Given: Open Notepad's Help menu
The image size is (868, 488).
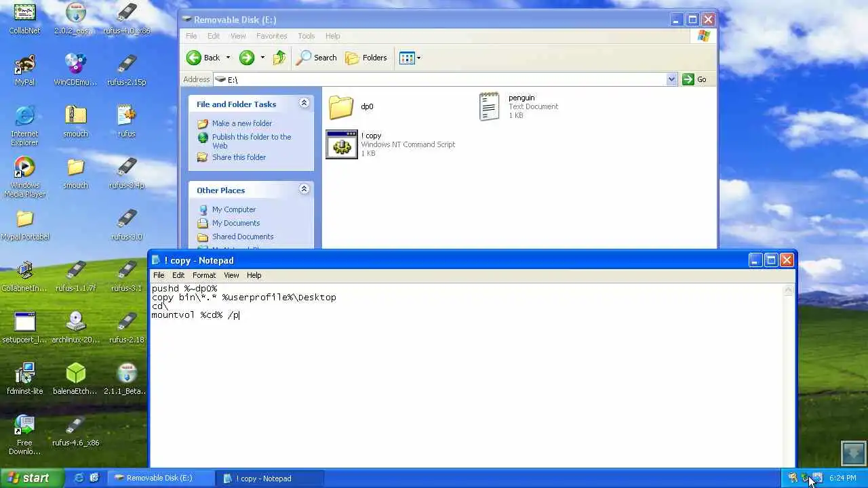Looking at the screenshot, I should [x=254, y=275].
